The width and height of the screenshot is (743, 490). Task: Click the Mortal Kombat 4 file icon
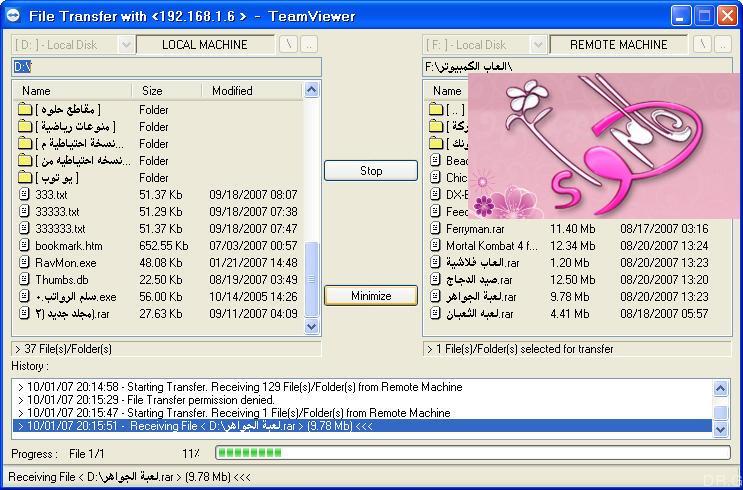(x=435, y=245)
